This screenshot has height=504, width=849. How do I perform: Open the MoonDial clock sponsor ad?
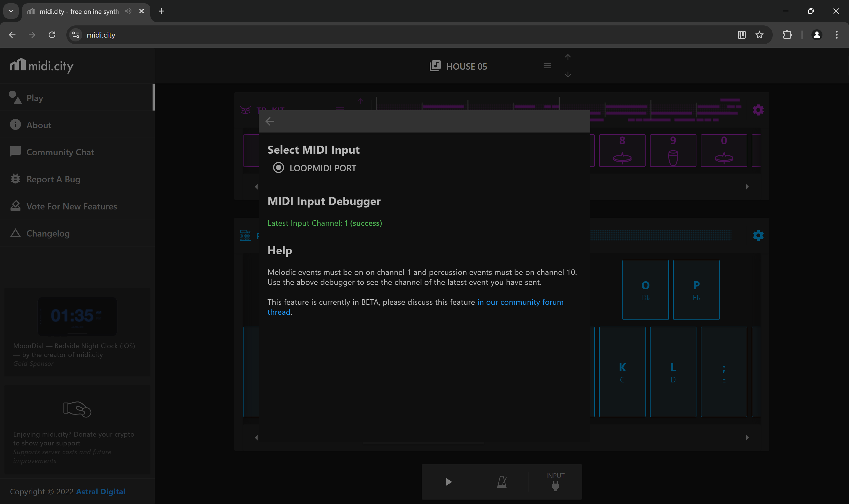pos(77,332)
